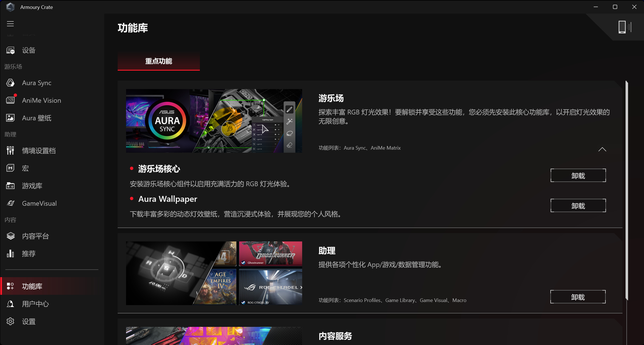The image size is (644, 345).
Task: Open the 用户中心 user center icon
Action: pos(10,304)
